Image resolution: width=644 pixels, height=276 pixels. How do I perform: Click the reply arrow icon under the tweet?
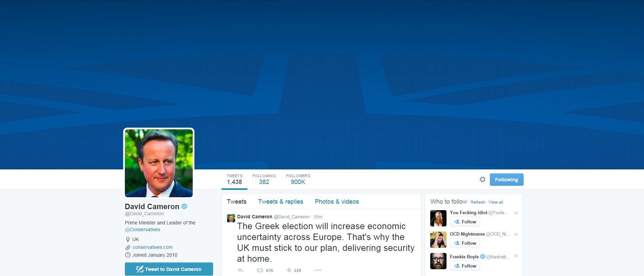[x=241, y=270]
